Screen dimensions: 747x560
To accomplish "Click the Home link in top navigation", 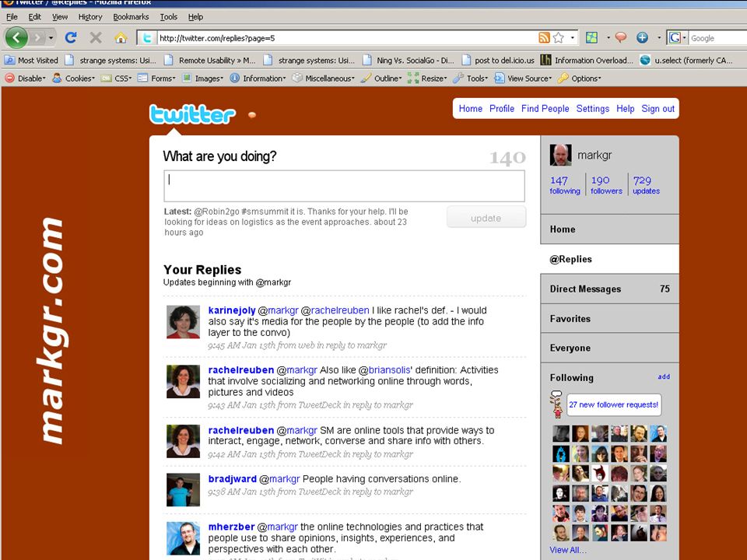I will 470,109.
